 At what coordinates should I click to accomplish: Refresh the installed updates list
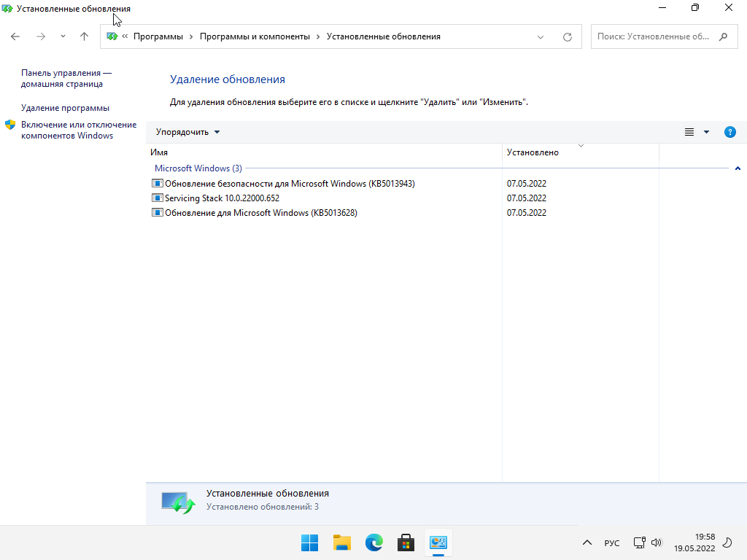tap(567, 36)
